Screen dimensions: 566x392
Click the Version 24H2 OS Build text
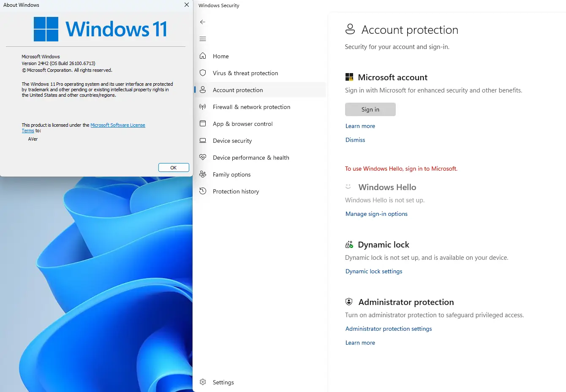click(x=59, y=63)
